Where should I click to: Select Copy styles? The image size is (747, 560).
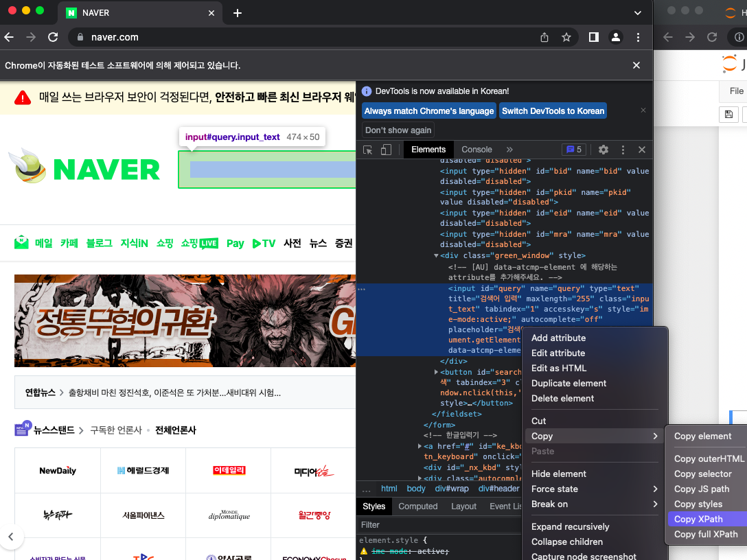707,504
